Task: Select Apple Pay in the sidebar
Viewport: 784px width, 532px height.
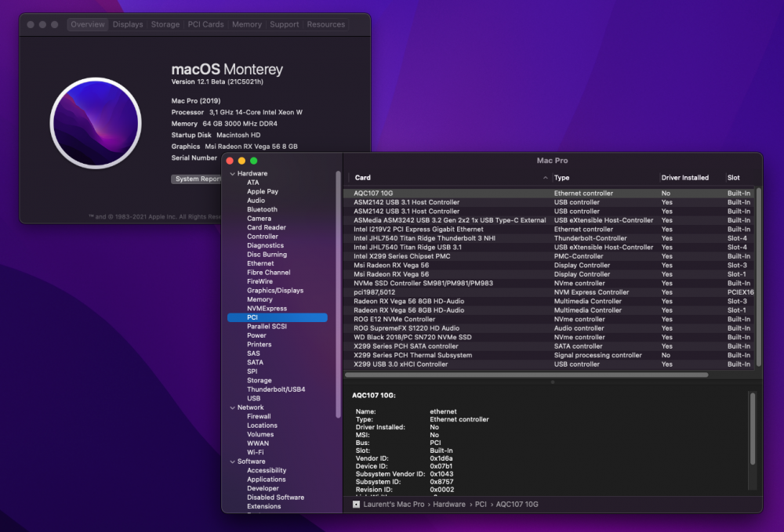Action: click(x=263, y=192)
